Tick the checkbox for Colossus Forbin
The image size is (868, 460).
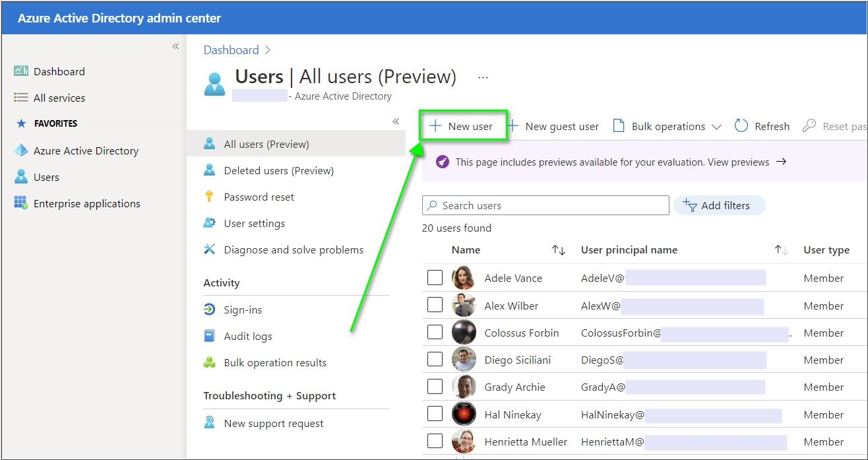pos(435,332)
